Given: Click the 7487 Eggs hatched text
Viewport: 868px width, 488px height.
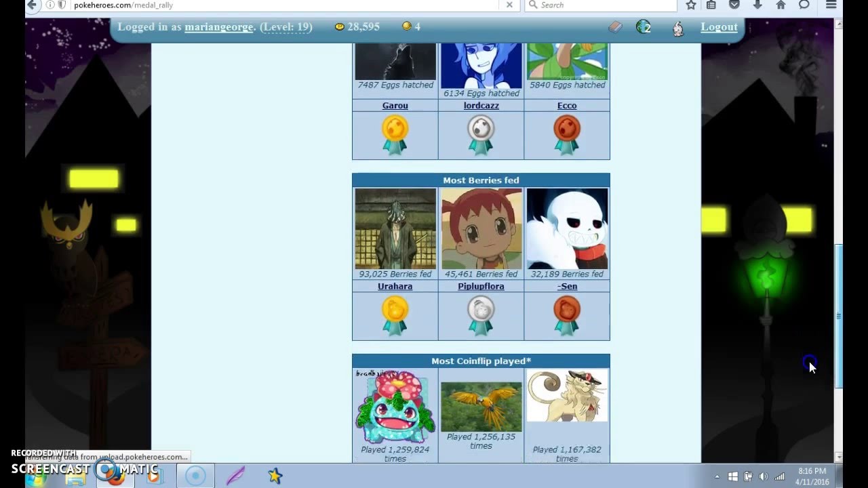Looking at the screenshot, I should tap(395, 85).
